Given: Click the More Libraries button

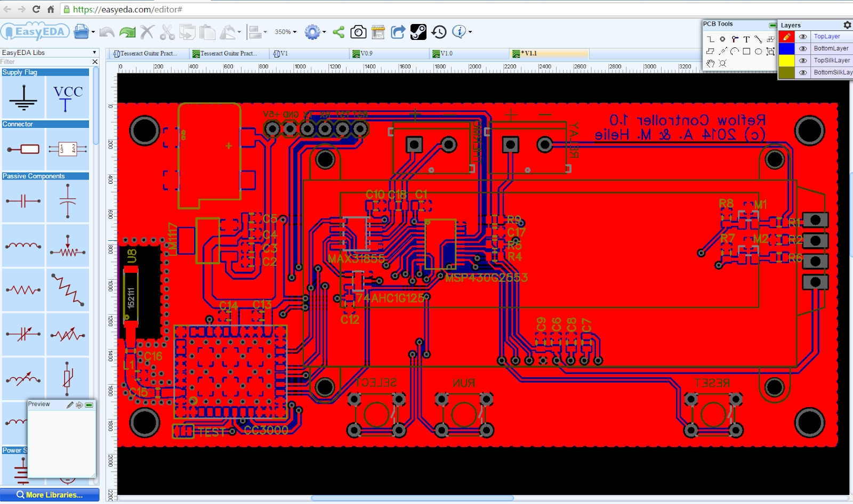Looking at the screenshot, I should tap(50, 494).
